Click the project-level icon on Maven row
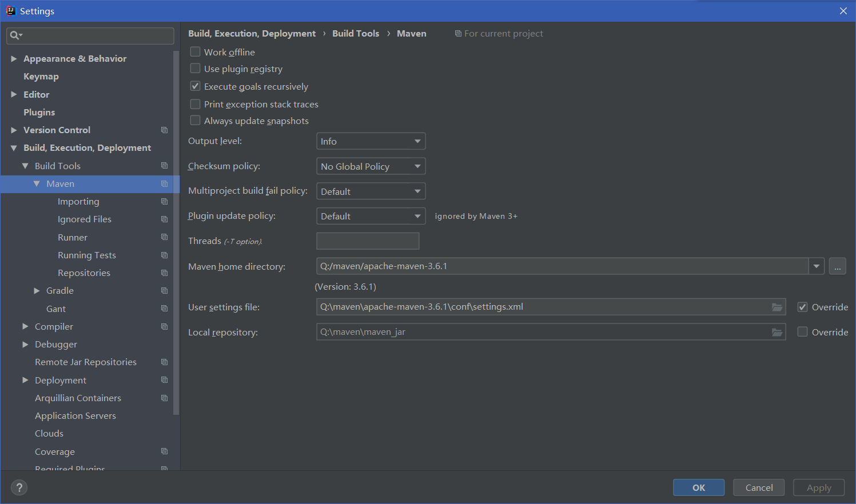This screenshot has width=856, height=504. tap(164, 184)
